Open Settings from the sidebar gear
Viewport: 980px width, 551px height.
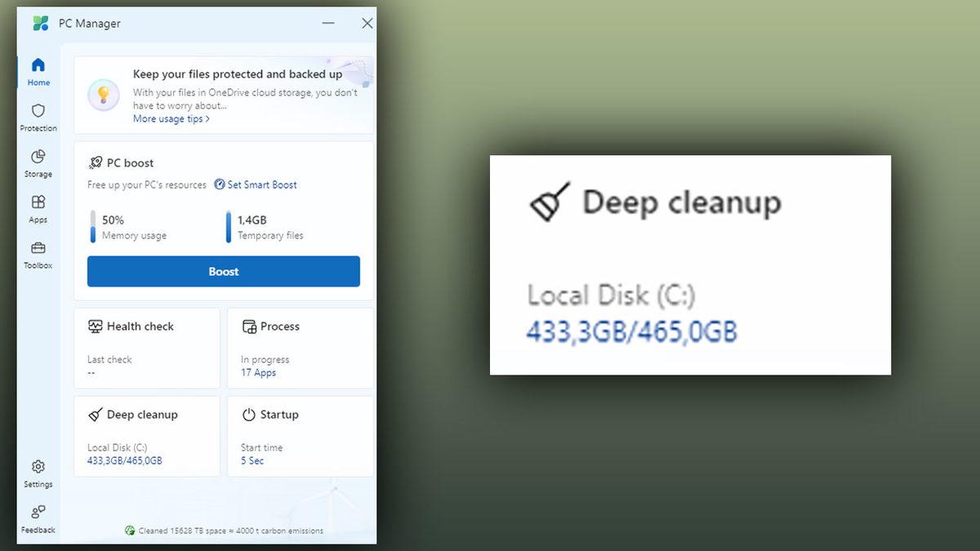(x=38, y=466)
